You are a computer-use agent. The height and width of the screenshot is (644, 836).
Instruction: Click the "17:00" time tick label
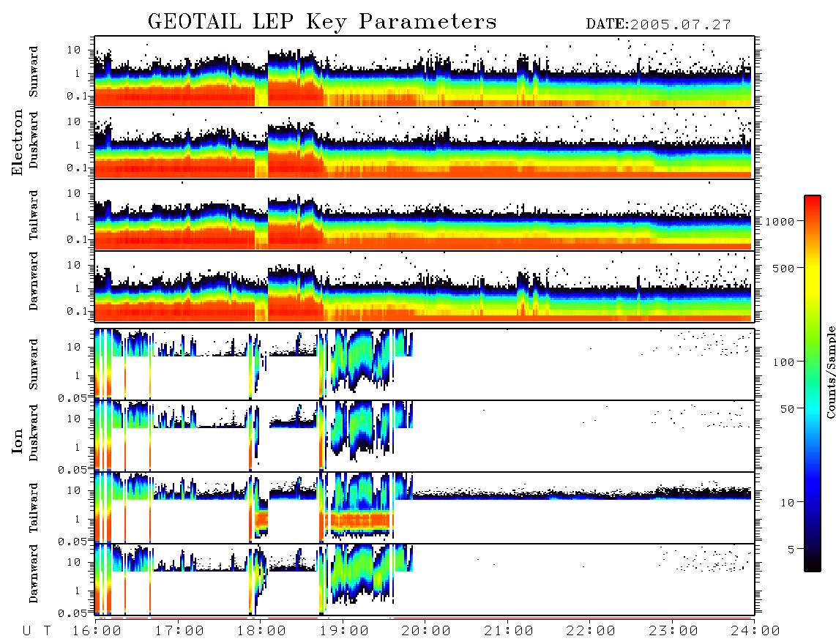pyautogui.click(x=179, y=631)
